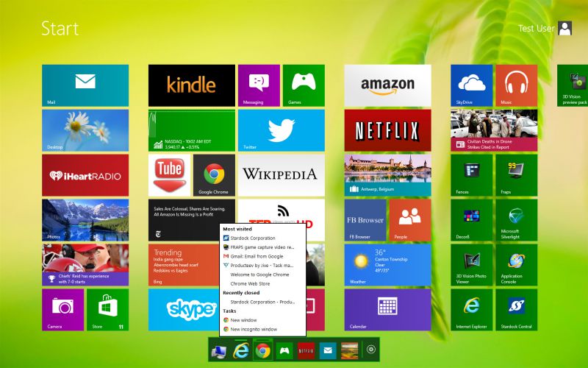
Task: Open the Kindle tile
Action: [x=191, y=85]
